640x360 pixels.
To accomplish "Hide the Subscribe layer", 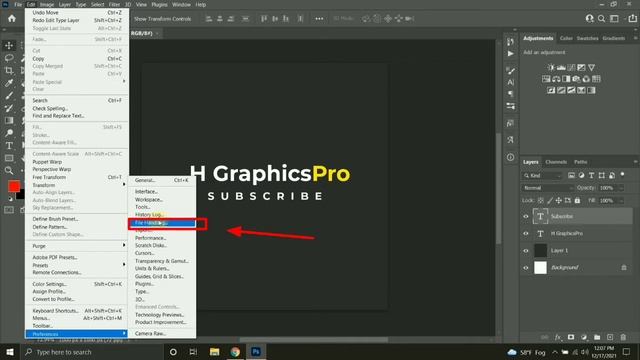I will coord(526,217).
